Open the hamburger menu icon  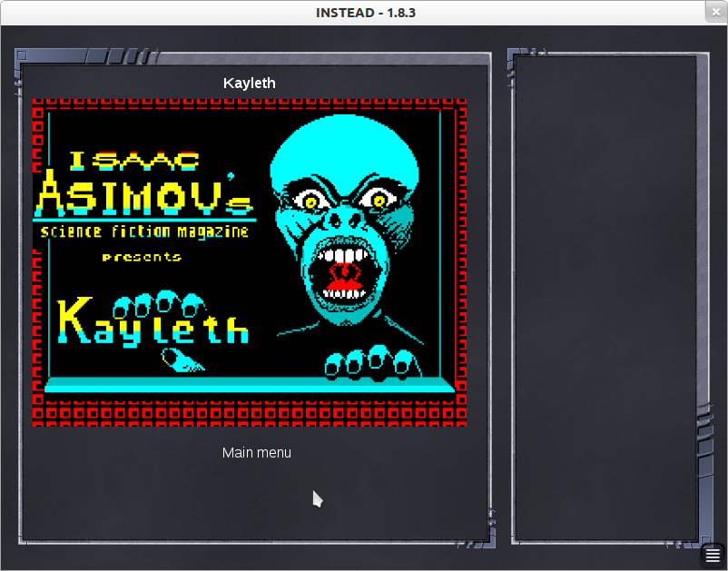713,555
